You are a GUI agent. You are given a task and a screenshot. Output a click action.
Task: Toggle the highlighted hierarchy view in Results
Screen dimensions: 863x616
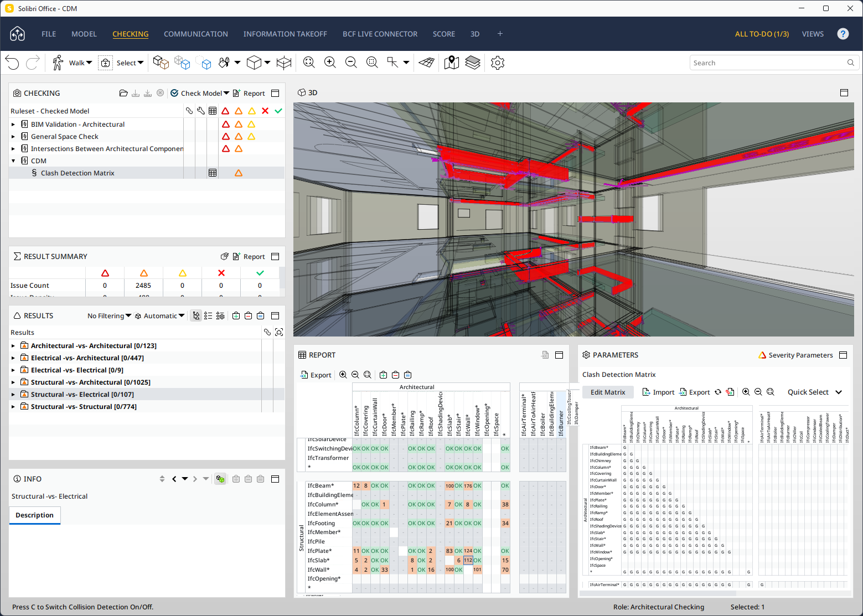point(196,316)
